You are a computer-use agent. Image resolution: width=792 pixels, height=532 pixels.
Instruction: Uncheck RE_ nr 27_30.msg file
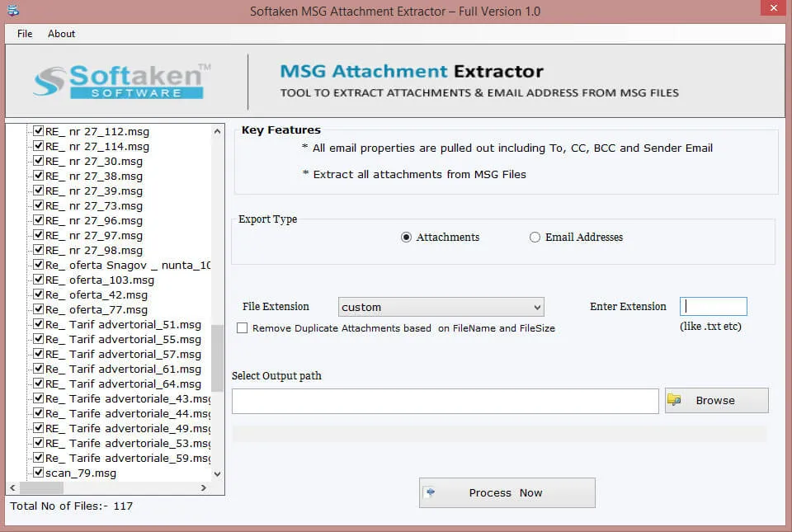click(x=39, y=161)
